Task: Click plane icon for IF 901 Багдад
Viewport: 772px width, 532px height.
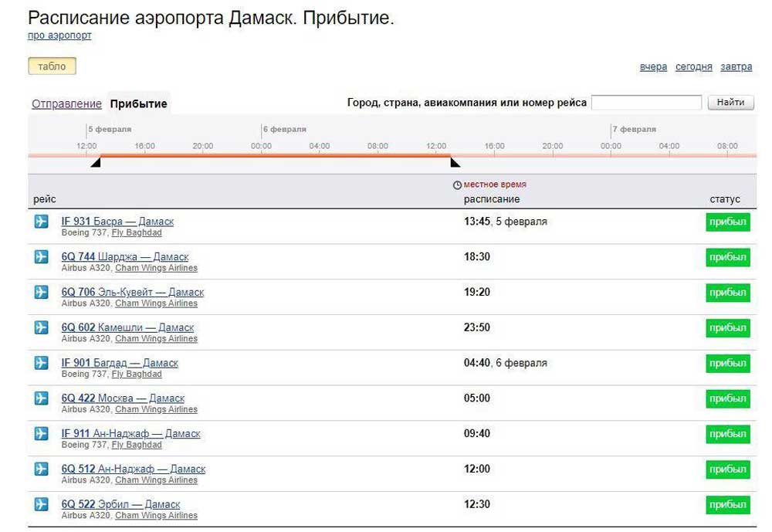Action: point(42,363)
